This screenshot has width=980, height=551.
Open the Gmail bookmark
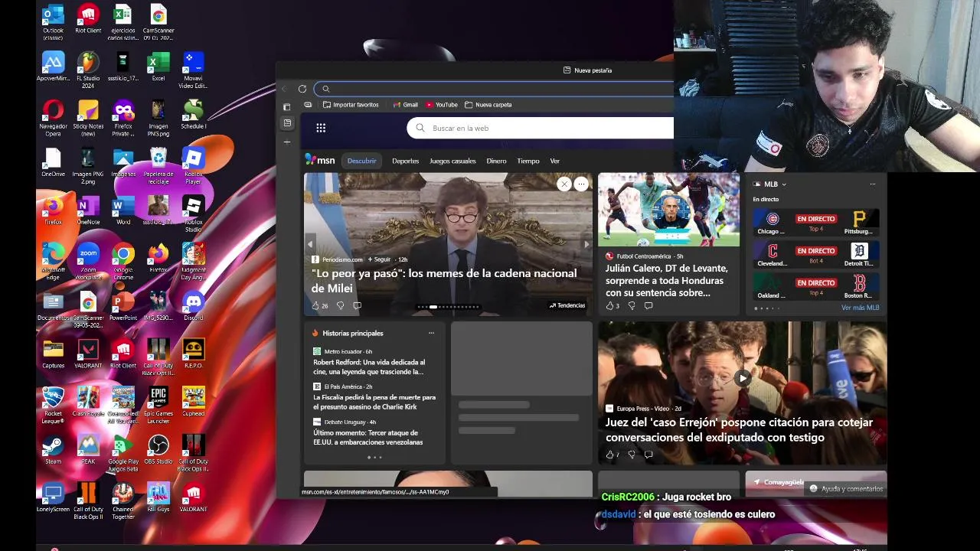[x=405, y=105]
